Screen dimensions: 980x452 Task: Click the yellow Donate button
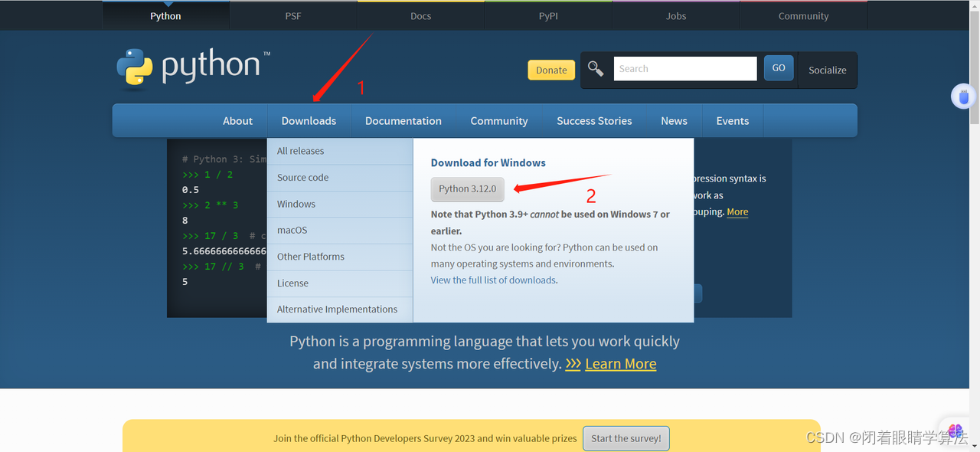click(x=551, y=70)
